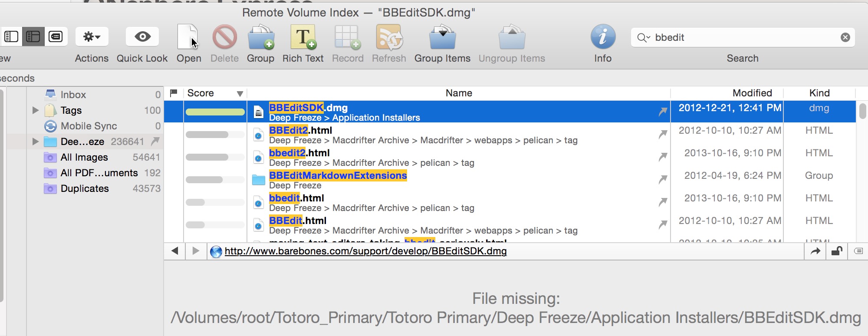This screenshot has height=336, width=868.
Task: Toggle the lock icon in navigation bar
Action: tap(837, 251)
